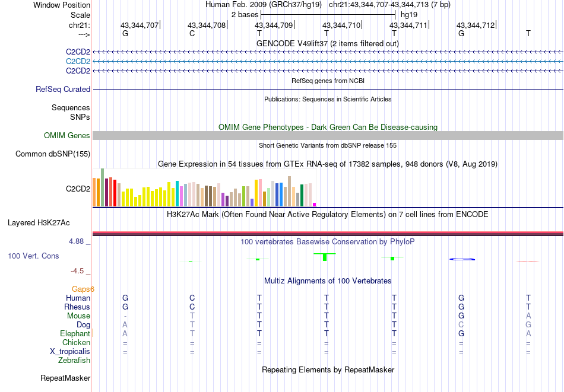564x392 pixels.
Task: Click the Window Position label
Action: coord(62,5)
